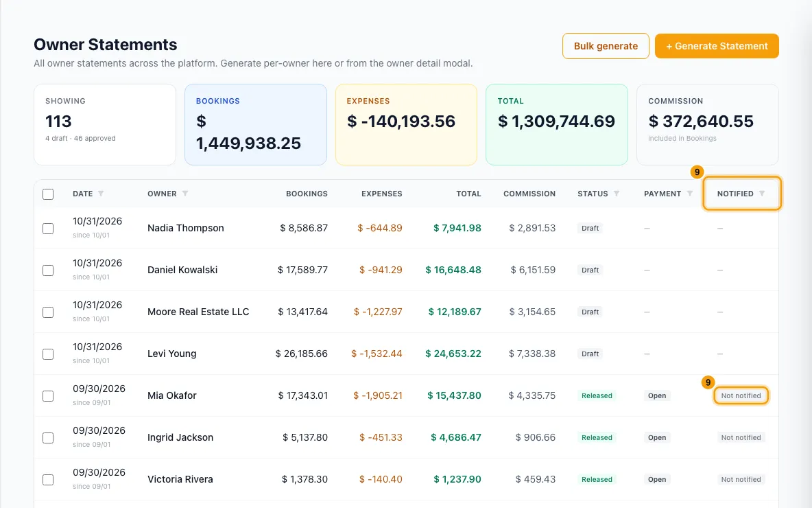Screen dimensions: 812x508
Task: Click the commission amount $ 459.43
Action: (536, 479)
